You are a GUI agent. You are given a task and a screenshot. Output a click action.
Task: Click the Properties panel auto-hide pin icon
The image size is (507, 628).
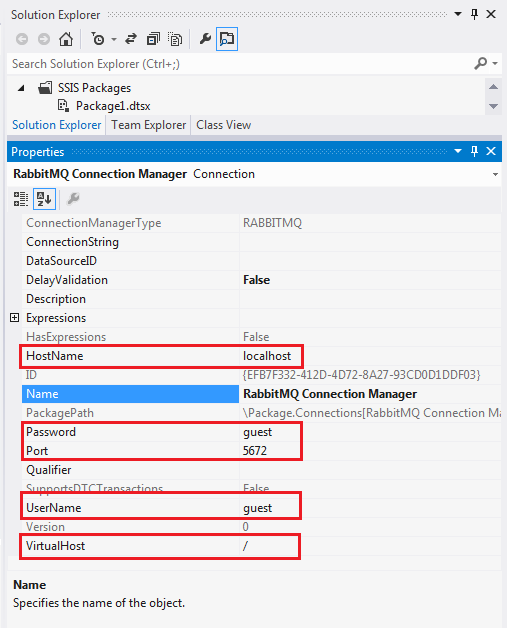(x=474, y=151)
